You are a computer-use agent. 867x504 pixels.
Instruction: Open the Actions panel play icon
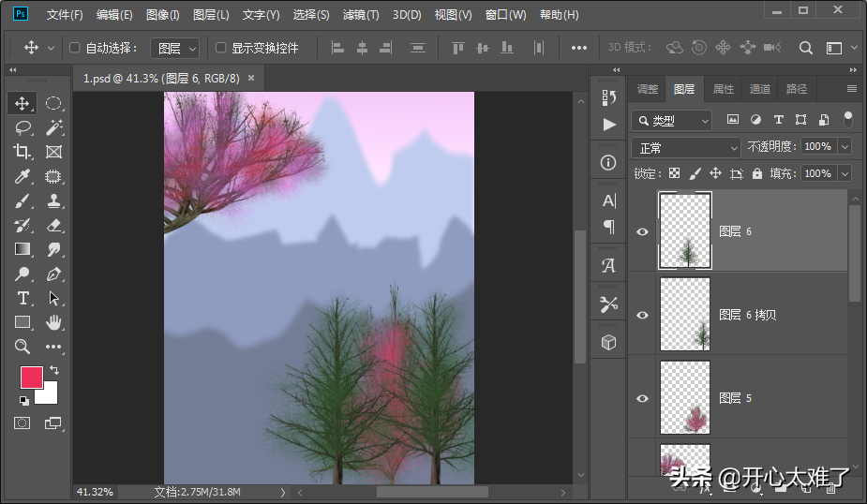(609, 125)
